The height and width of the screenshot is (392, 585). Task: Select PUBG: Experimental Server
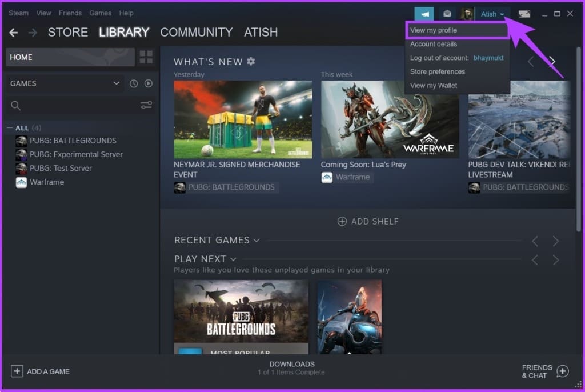coord(76,154)
